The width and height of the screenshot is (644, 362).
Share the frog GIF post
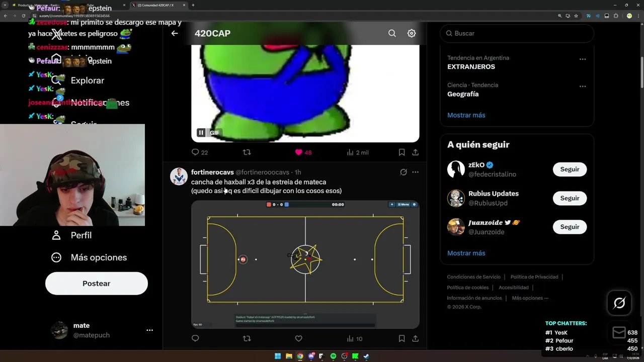tap(415, 152)
